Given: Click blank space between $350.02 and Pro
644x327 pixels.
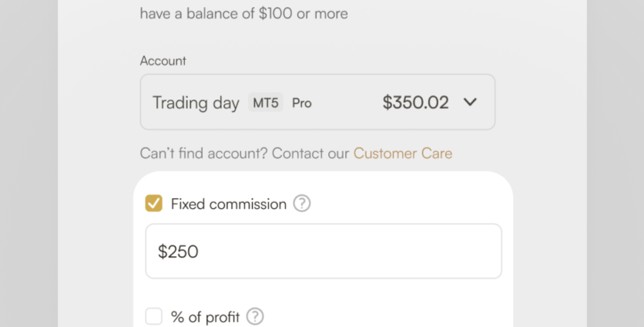Looking at the screenshot, I should click(x=347, y=103).
